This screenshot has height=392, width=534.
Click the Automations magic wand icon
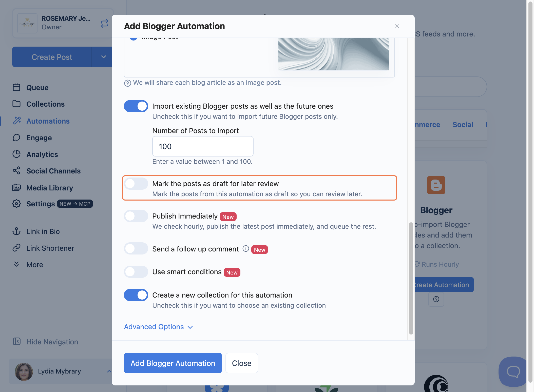tap(17, 121)
